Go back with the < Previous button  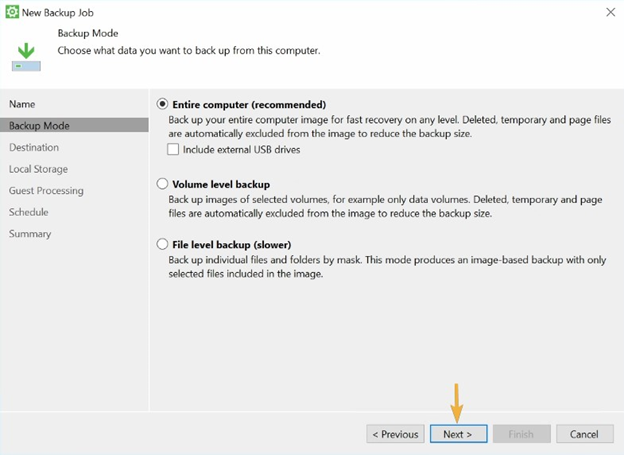[x=395, y=434]
